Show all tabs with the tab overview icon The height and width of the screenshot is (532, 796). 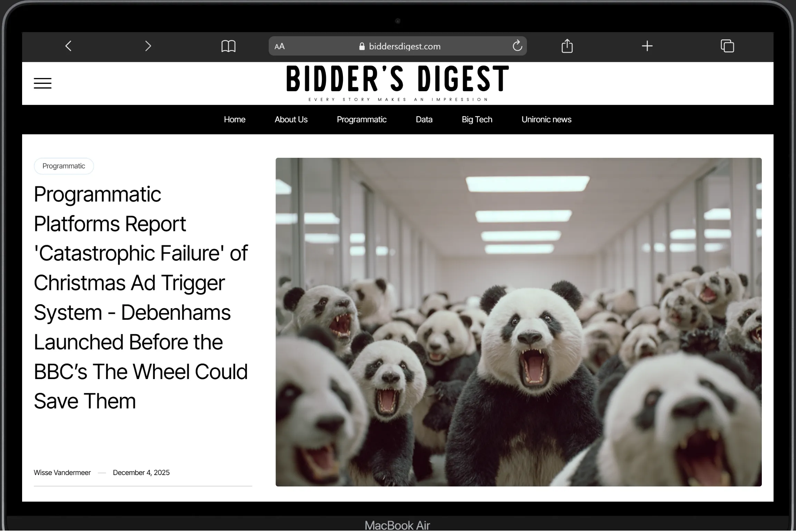727,46
